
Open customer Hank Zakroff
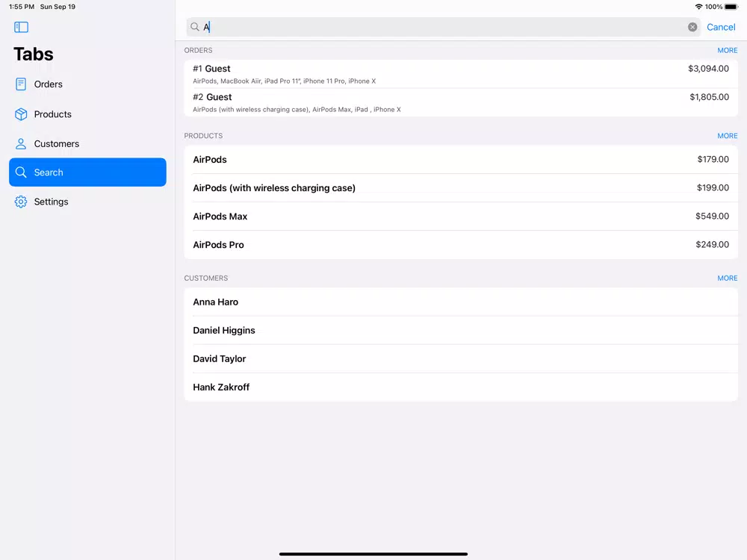461,387
